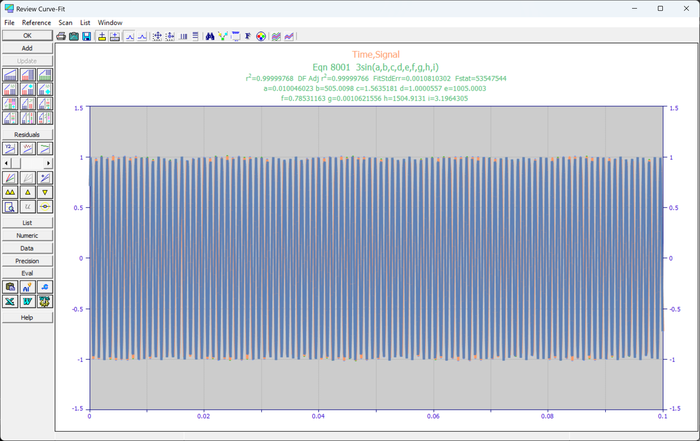Click the blue floppy disk save icon
This screenshot has width=700, height=441.
click(87, 36)
